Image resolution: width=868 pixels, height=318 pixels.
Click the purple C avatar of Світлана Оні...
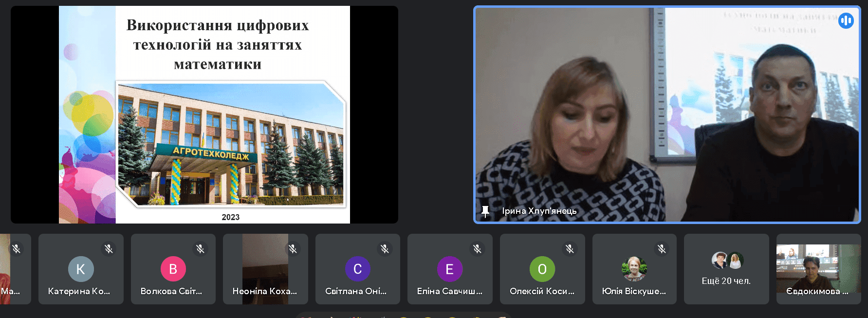coord(357,269)
